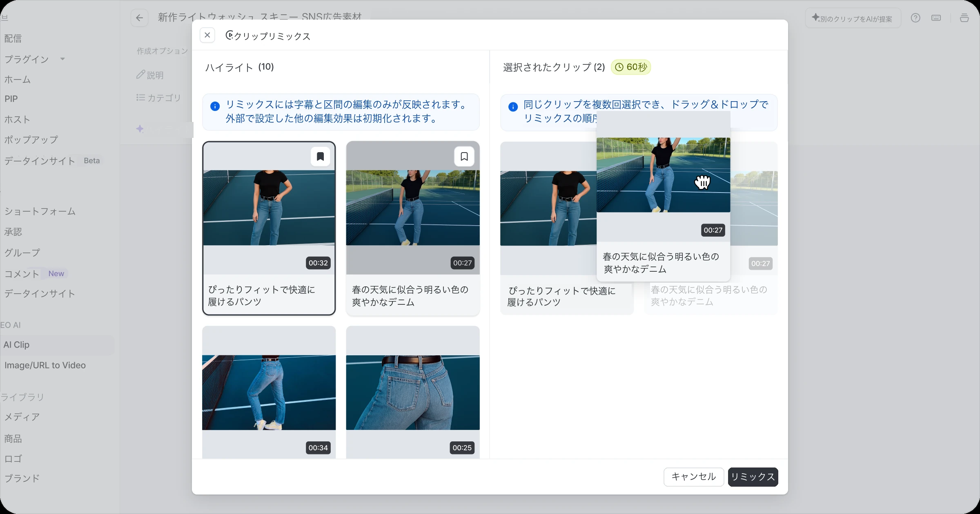Select highlight clip ぴったりフィットで快適に履けるパンツ

[269, 228]
